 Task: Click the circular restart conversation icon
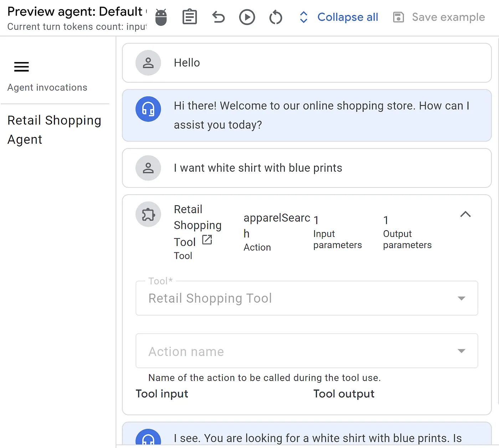coord(276,17)
